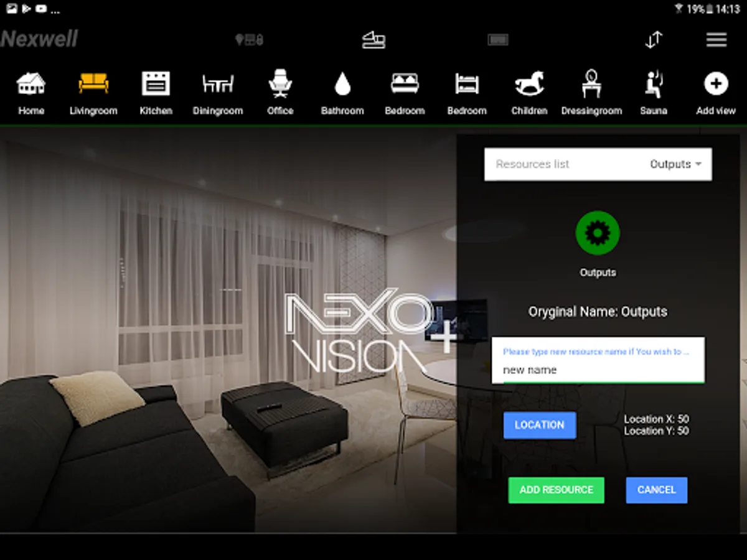Viewport: 747px width, 560px height.
Task: Select the Livingroom sofa icon
Action: click(x=93, y=83)
